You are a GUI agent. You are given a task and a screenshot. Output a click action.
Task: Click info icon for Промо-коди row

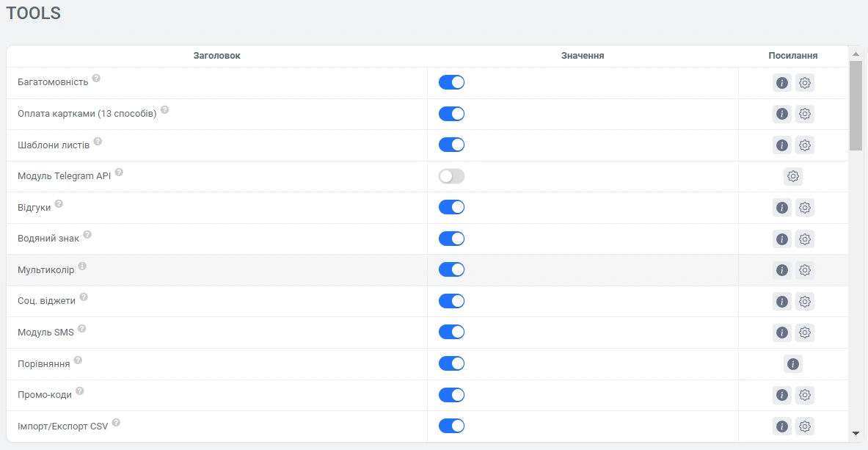pos(782,395)
